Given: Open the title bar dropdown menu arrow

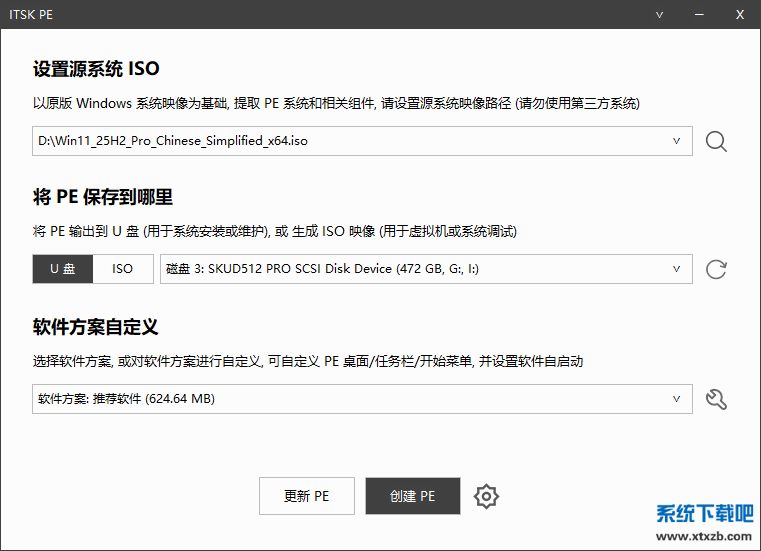Looking at the screenshot, I should [x=659, y=15].
